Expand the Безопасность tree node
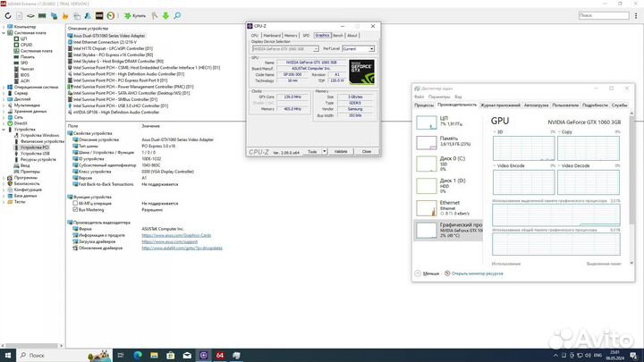 pyautogui.click(x=4, y=183)
